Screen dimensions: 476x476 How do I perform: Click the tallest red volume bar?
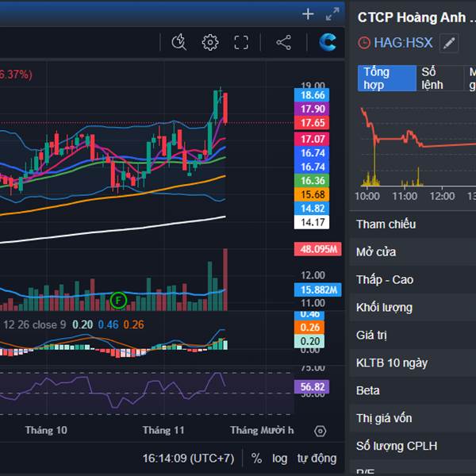pos(225,279)
